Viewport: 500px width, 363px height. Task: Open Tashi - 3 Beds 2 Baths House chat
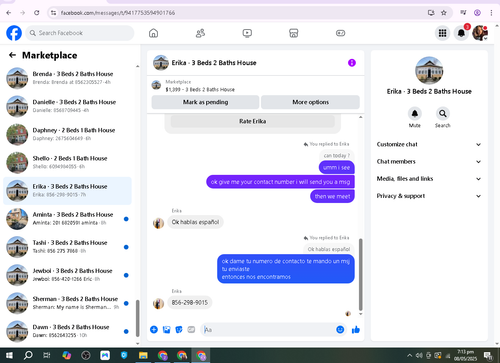tap(67, 247)
